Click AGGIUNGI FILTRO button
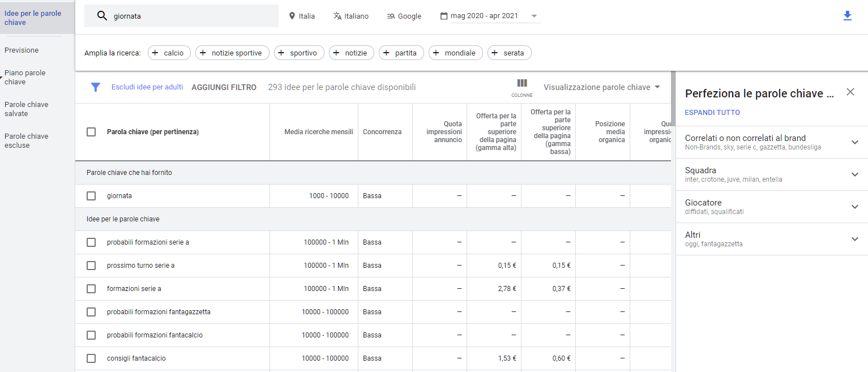The height and width of the screenshot is (372, 868). click(224, 87)
